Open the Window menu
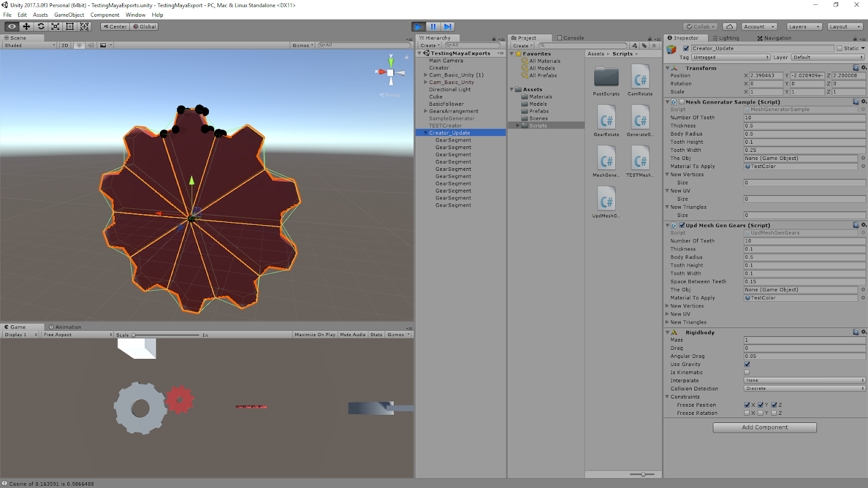 coord(135,15)
